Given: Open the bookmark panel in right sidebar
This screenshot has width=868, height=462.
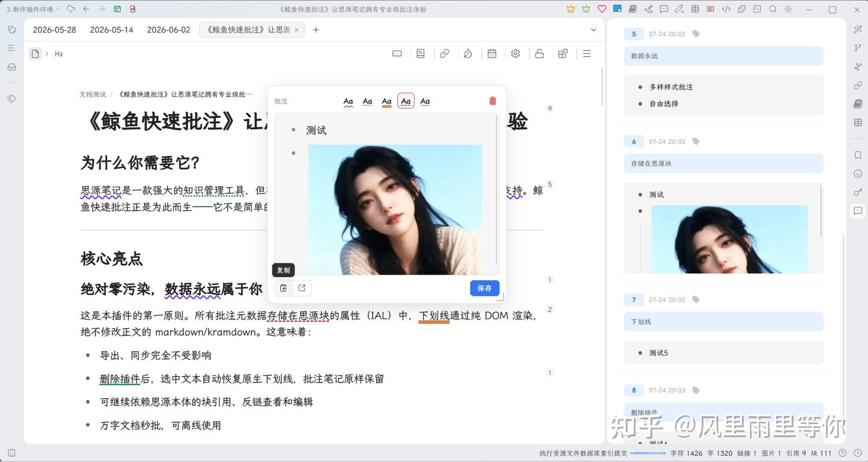Looking at the screenshot, I should [x=858, y=155].
